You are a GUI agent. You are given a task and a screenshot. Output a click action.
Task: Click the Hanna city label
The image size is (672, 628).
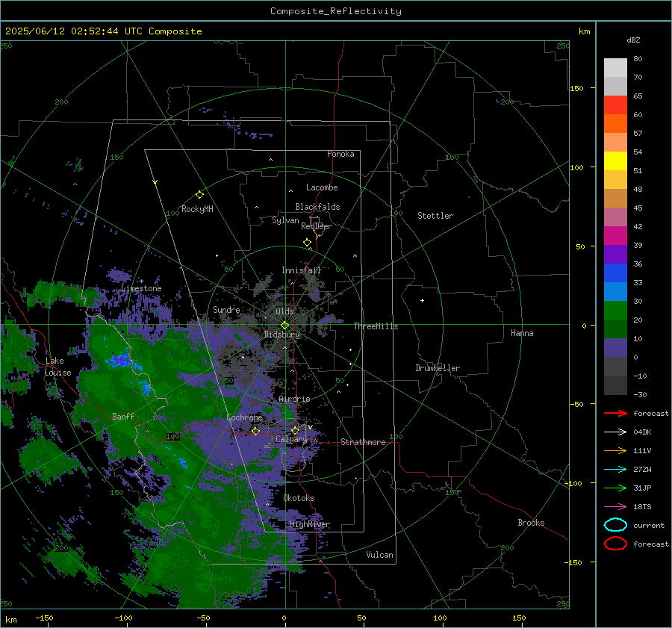(x=522, y=333)
